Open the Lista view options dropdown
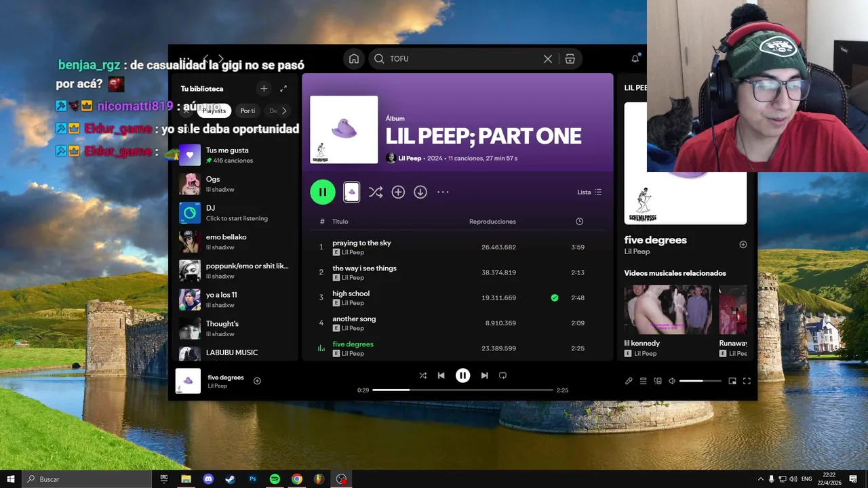 point(589,192)
